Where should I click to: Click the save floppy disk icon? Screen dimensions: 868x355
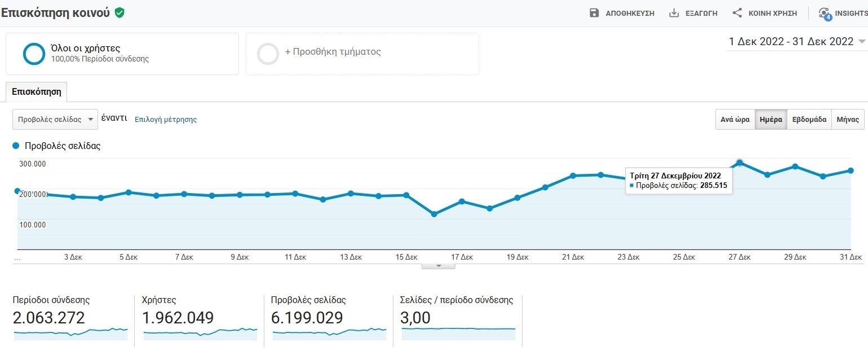pyautogui.click(x=594, y=13)
